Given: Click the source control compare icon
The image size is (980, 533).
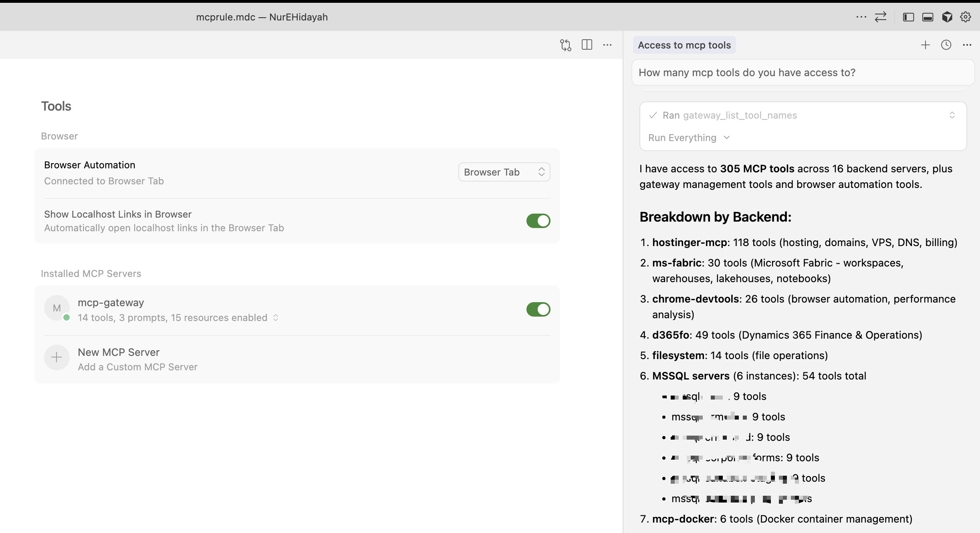Looking at the screenshot, I should [x=565, y=45].
